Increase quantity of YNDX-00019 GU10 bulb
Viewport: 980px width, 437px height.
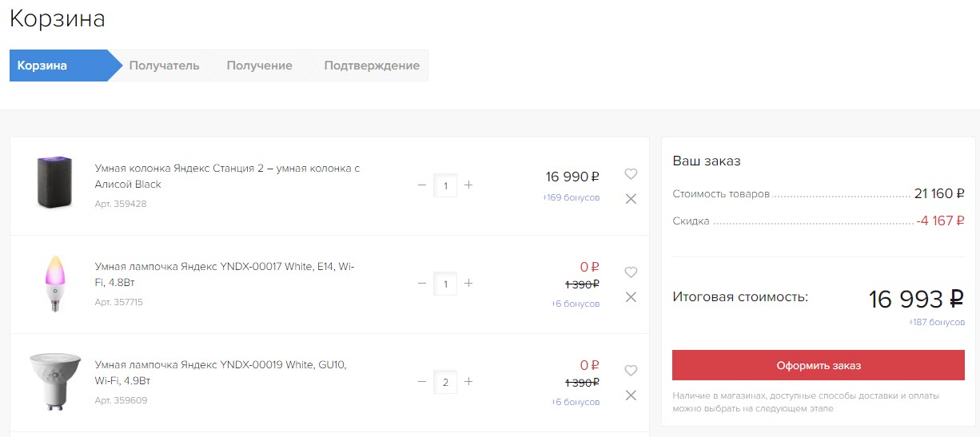tap(468, 382)
